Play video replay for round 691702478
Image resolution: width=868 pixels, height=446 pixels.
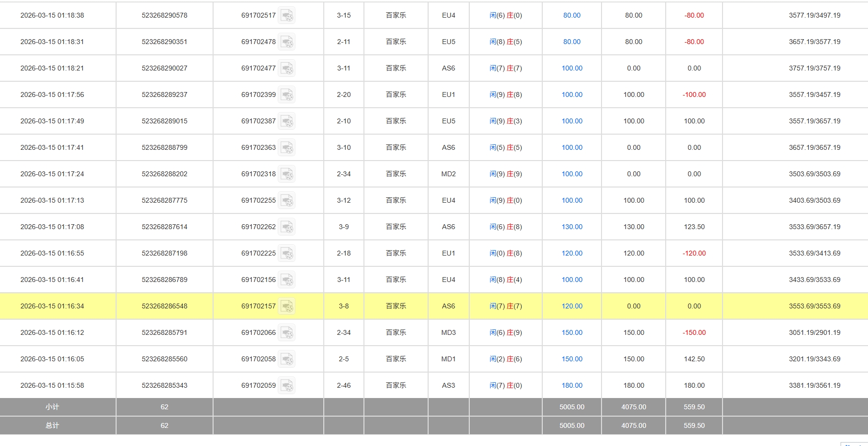(287, 42)
